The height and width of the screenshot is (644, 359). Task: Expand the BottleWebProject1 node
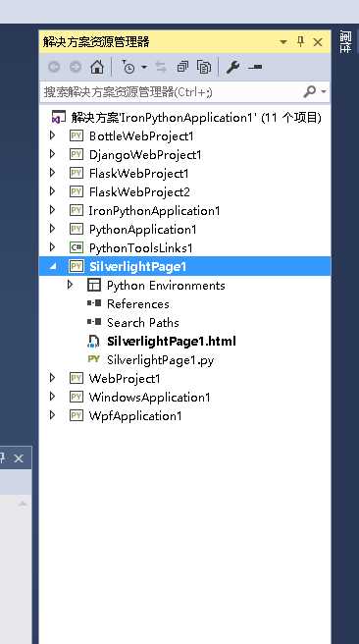tap(52, 135)
